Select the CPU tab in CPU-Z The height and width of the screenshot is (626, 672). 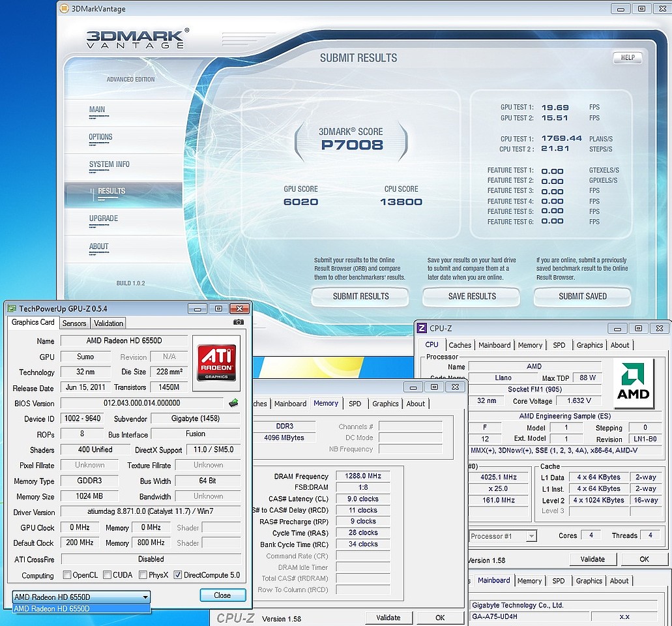coord(431,345)
